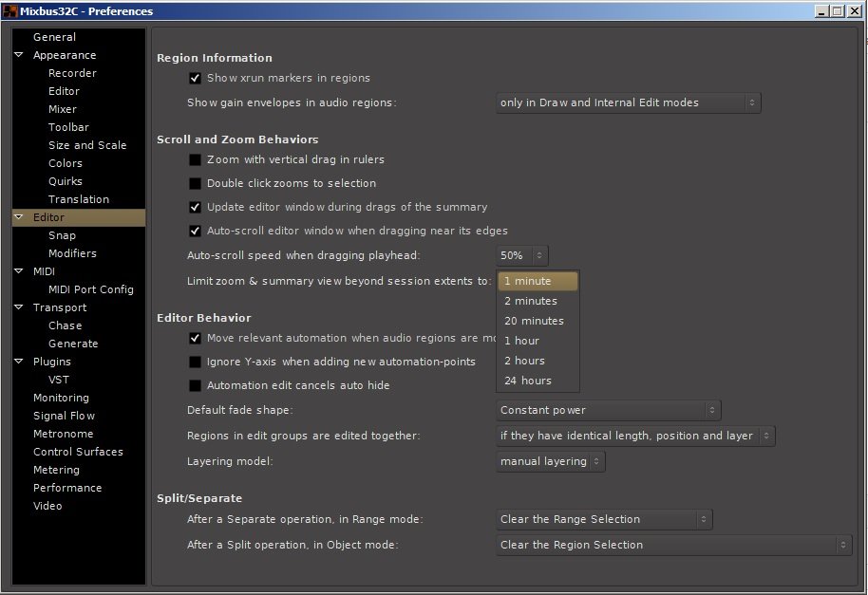Screen dimensions: 868x595
Task: Toggle Update editor window during summary drags
Action: [x=195, y=208]
